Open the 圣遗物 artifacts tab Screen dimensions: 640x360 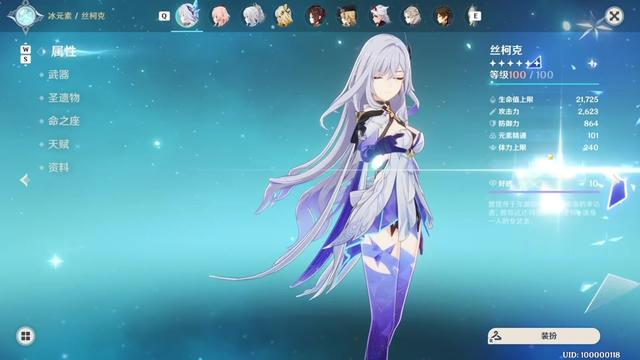64,98
